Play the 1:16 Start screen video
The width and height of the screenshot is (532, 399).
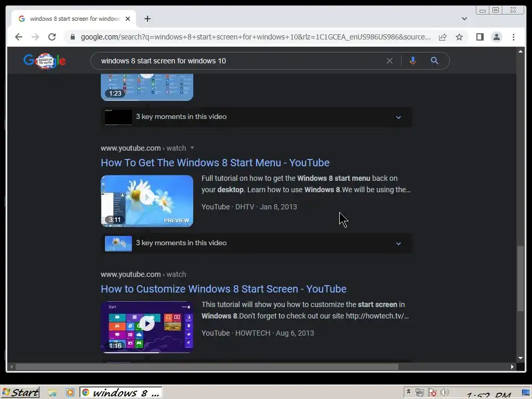coord(147,327)
